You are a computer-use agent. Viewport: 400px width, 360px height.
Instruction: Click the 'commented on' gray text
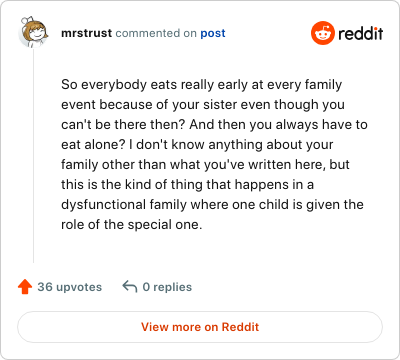click(x=156, y=33)
